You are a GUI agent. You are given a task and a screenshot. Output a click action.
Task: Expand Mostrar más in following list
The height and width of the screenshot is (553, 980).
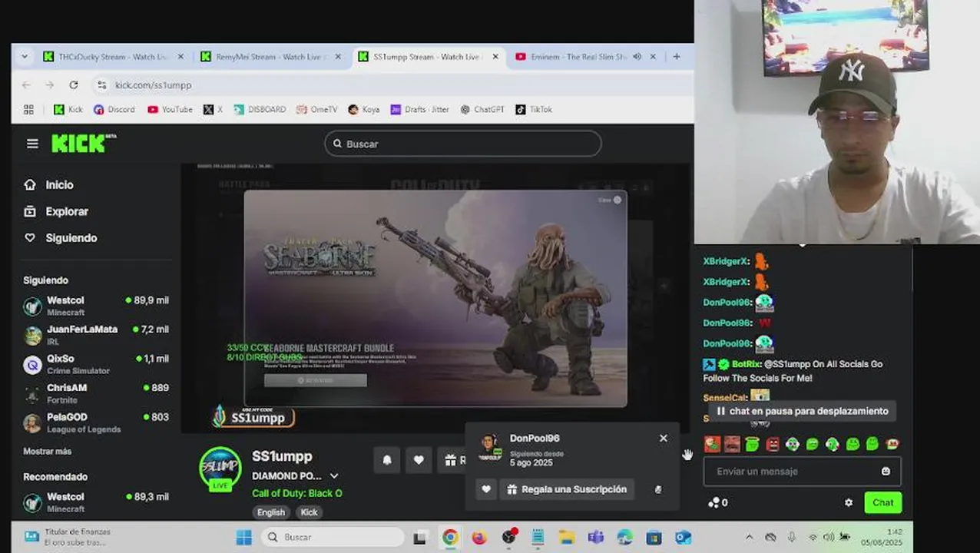(47, 452)
